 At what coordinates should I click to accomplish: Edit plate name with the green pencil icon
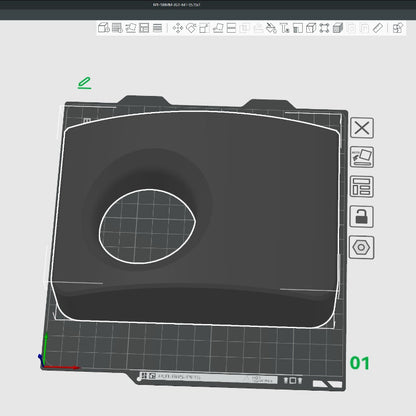coord(84,83)
